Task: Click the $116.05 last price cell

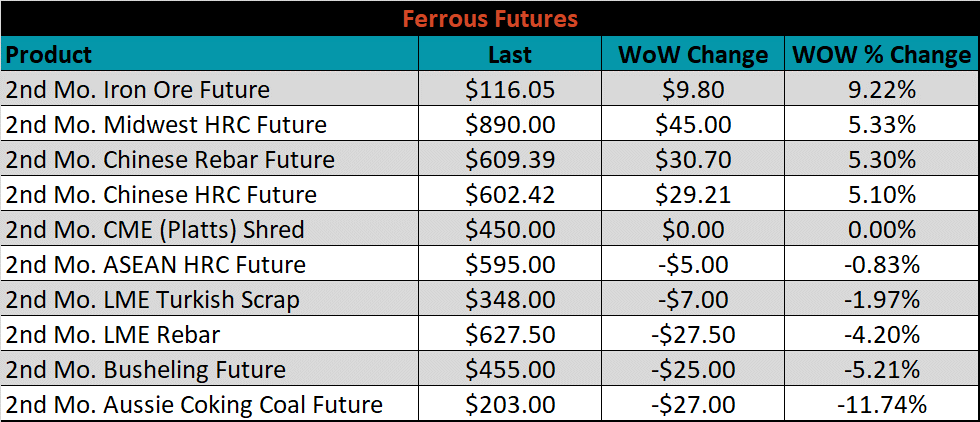Action: click(x=510, y=89)
